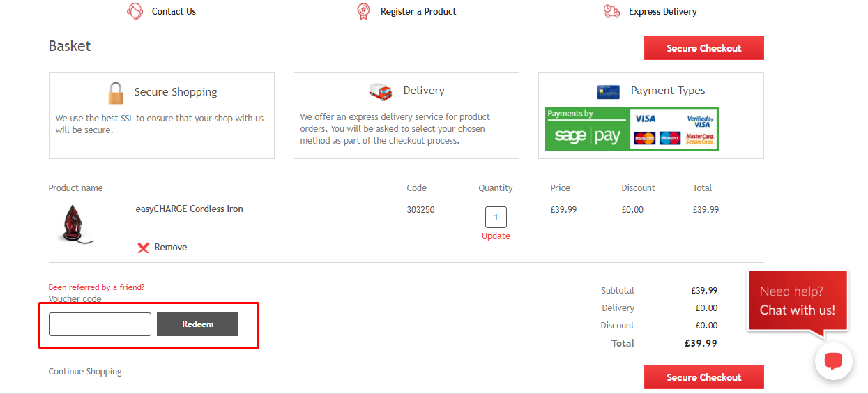This screenshot has width=868, height=394.
Task: Click the Basket heading
Action: [70, 46]
